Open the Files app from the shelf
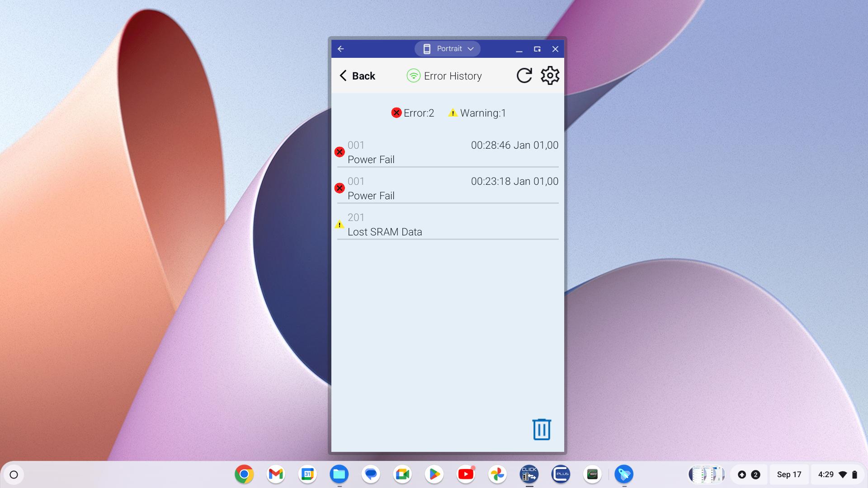This screenshot has height=488, width=868. click(339, 474)
